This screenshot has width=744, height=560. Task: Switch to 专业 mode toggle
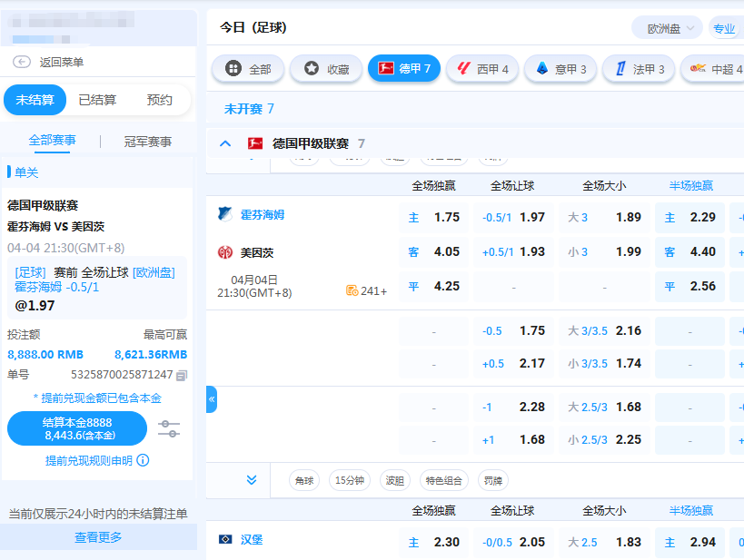(724, 28)
